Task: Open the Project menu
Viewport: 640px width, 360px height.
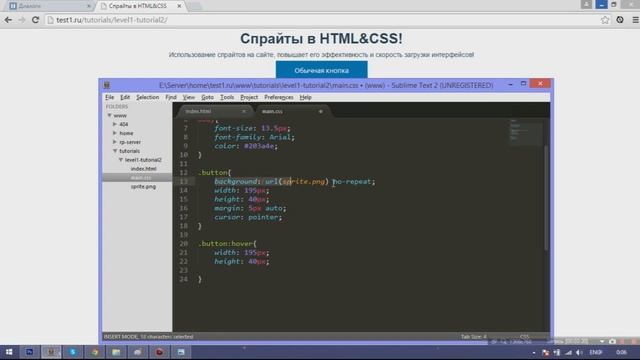Action: (249, 97)
